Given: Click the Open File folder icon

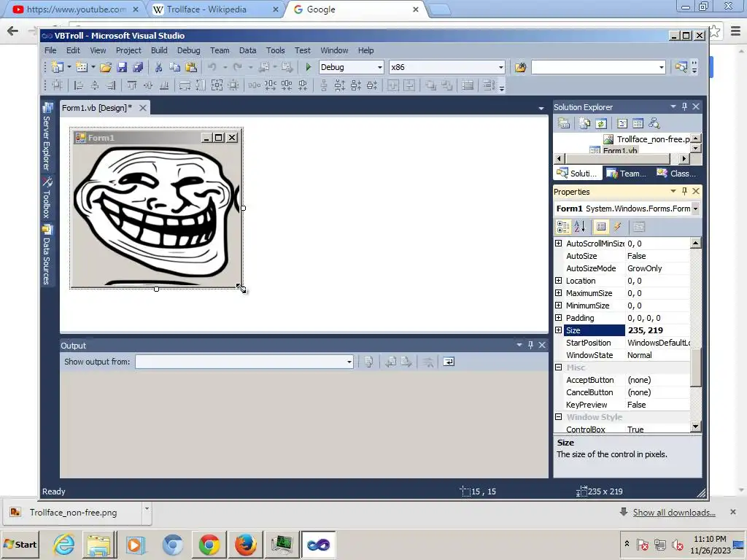Looking at the screenshot, I should (x=106, y=67).
